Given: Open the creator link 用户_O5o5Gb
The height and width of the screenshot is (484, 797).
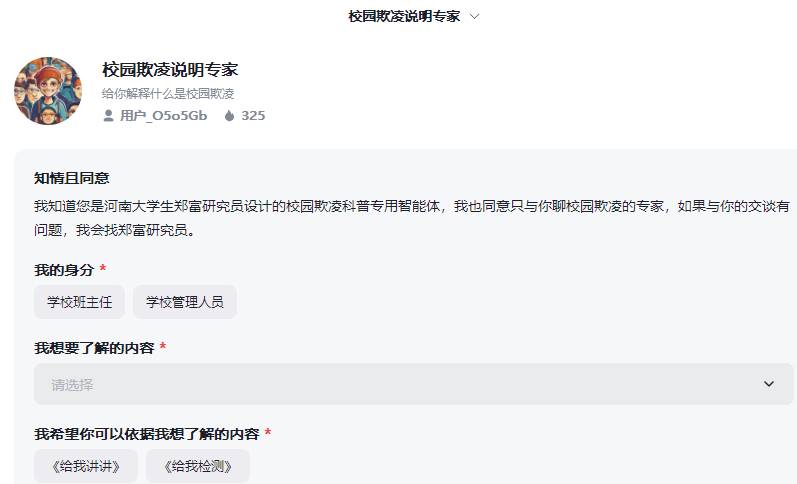Looking at the screenshot, I should click(x=163, y=116).
